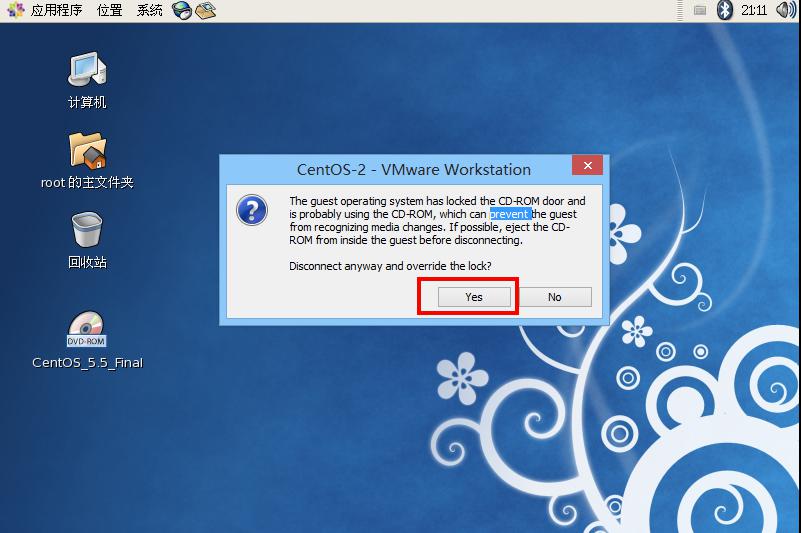Click the volume speaker icon
Image resolution: width=801 pixels, height=533 pixels.
[x=785, y=10]
